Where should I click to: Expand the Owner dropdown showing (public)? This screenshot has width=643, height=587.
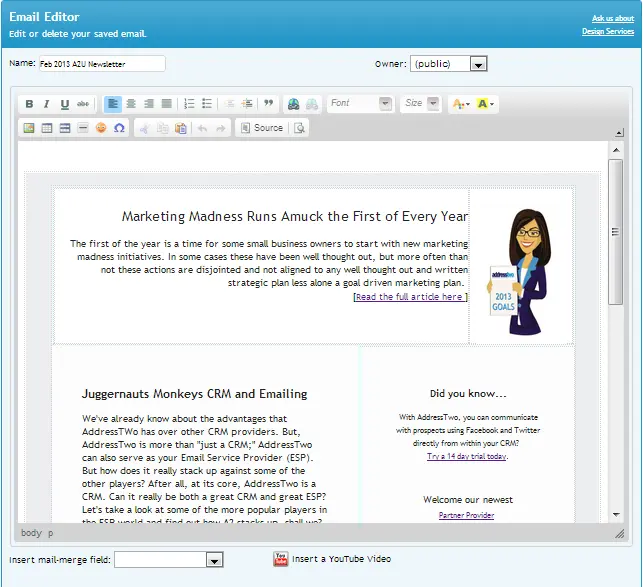tap(448, 64)
